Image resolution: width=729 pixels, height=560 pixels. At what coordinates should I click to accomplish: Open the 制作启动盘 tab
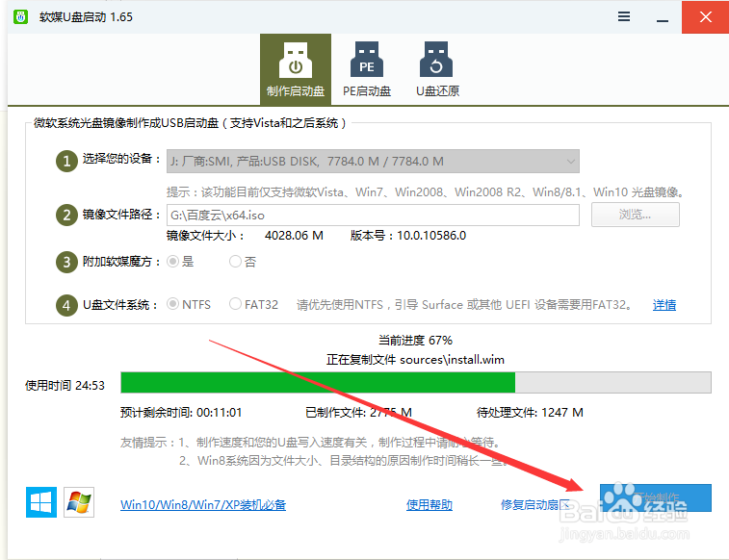tap(296, 69)
